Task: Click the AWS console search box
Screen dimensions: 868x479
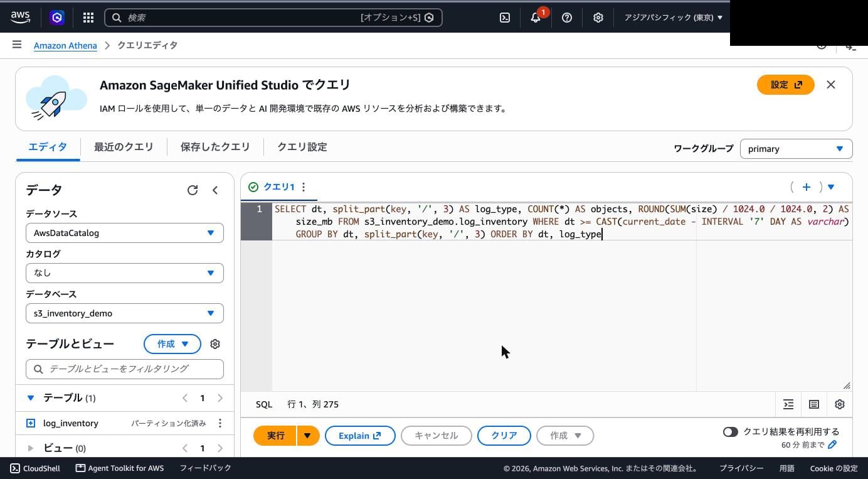Action: [273, 18]
